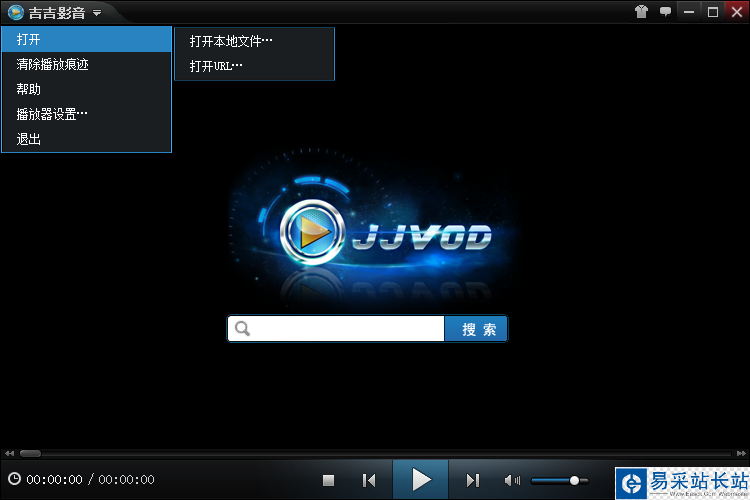This screenshot has height=500, width=750.
Task: Skip to the next track
Action: [473, 480]
